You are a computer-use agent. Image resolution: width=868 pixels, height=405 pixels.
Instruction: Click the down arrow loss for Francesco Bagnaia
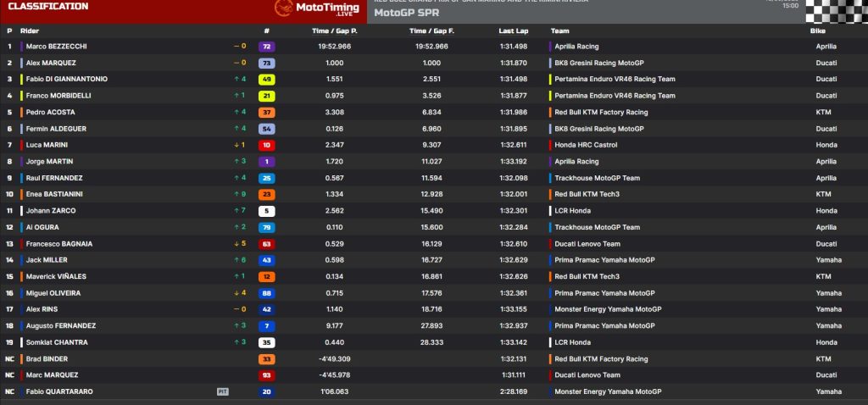239,244
